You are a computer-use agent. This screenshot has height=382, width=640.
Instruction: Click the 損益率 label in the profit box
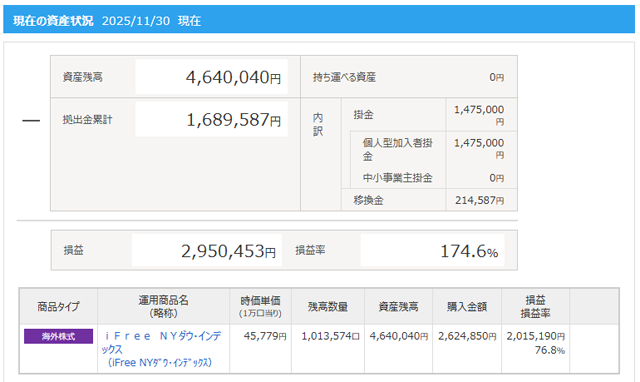click(x=310, y=250)
